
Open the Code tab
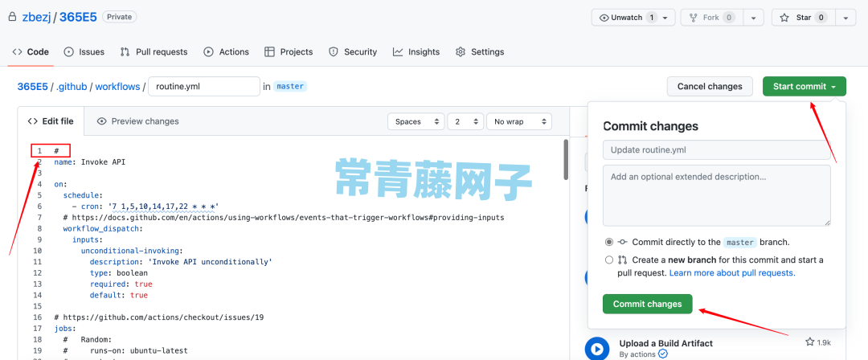click(x=31, y=52)
